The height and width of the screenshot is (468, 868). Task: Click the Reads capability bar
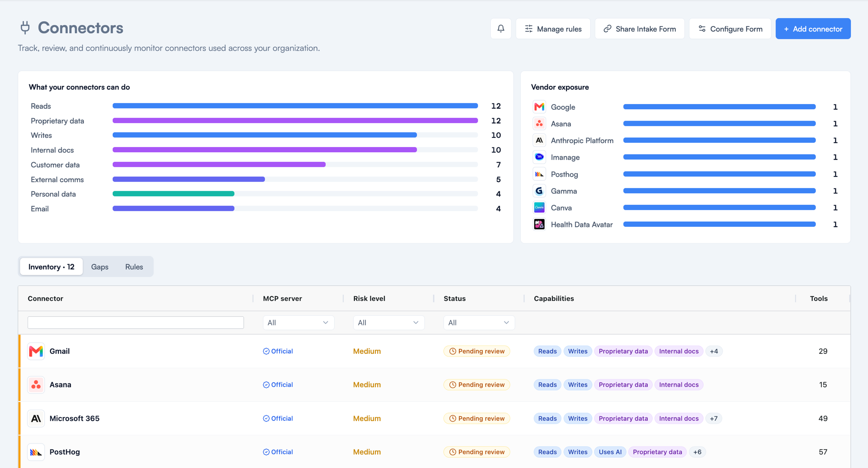(295, 106)
